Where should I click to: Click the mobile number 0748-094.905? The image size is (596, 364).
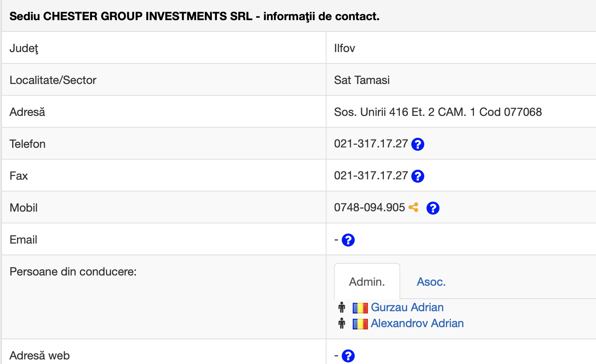point(369,207)
